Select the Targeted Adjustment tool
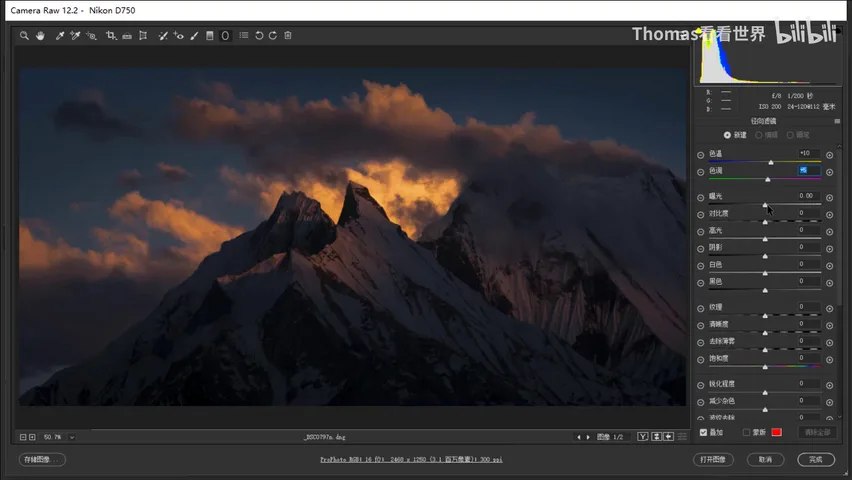The height and width of the screenshot is (480, 852). pos(91,35)
